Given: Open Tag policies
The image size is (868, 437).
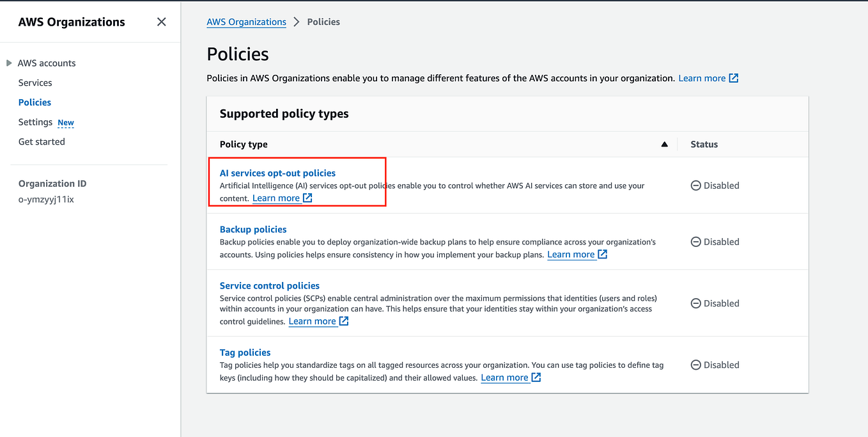Looking at the screenshot, I should [245, 352].
